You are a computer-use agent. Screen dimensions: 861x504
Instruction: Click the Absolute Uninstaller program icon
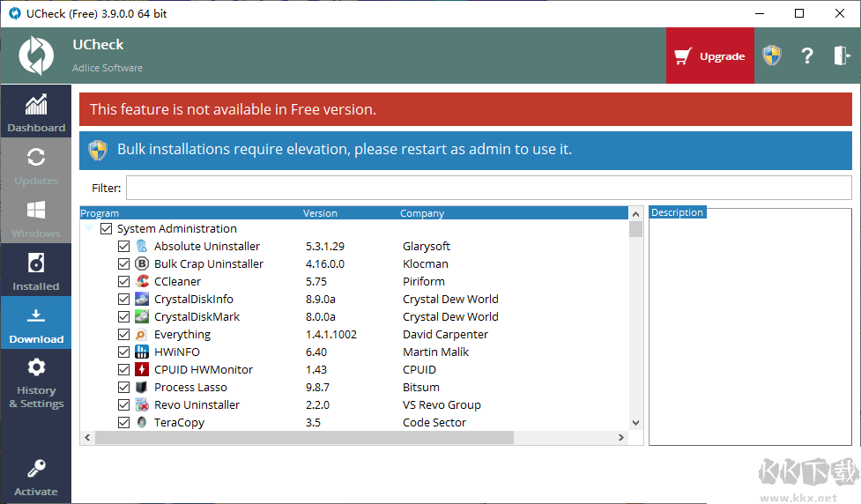(142, 246)
